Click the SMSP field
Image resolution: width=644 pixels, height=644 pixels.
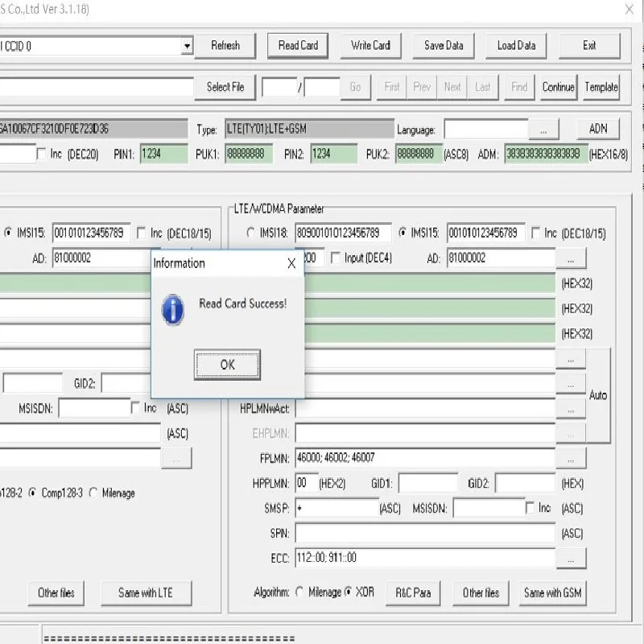tap(336, 508)
